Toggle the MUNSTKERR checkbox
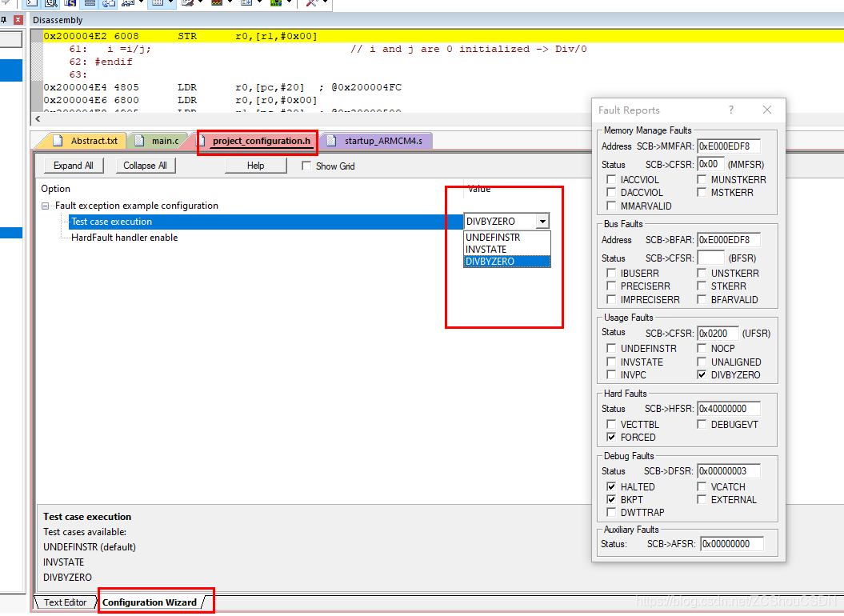The height and width of the screenshot is (616, 844). coord(702,179)
